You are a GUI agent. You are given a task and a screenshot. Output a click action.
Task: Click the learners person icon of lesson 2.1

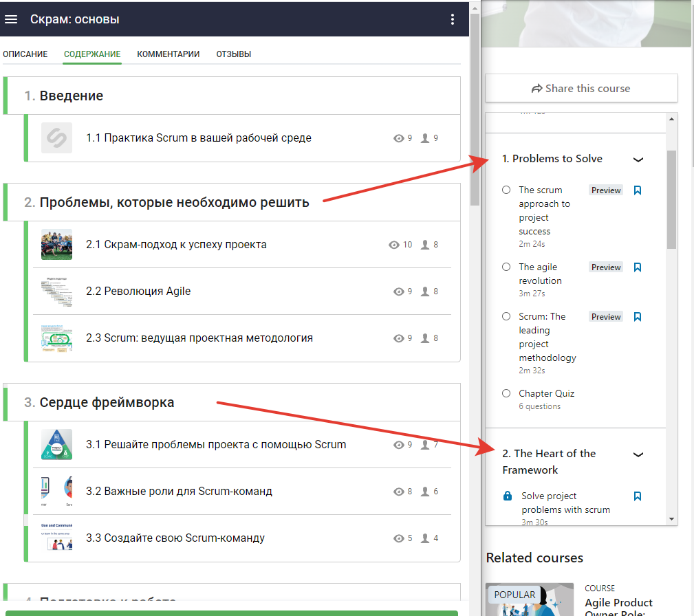tap(425, 245)
